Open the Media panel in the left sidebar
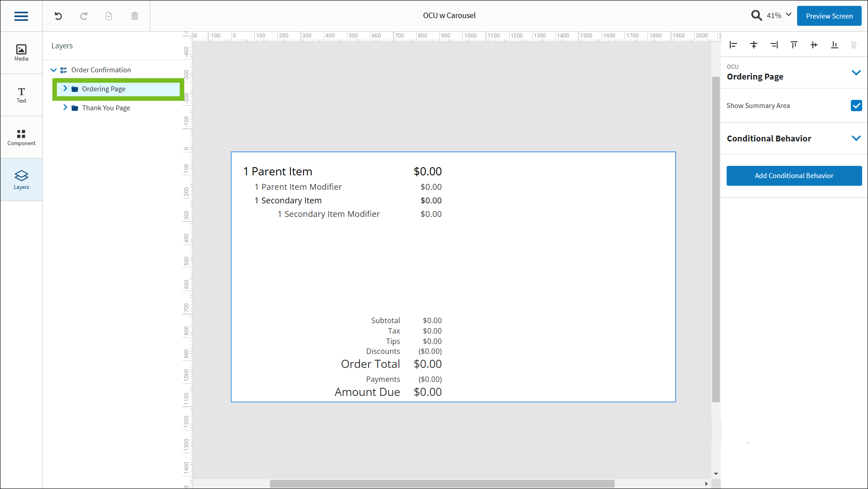The width and height of the screenshot is (868, 489). click(x=21, y=52)
